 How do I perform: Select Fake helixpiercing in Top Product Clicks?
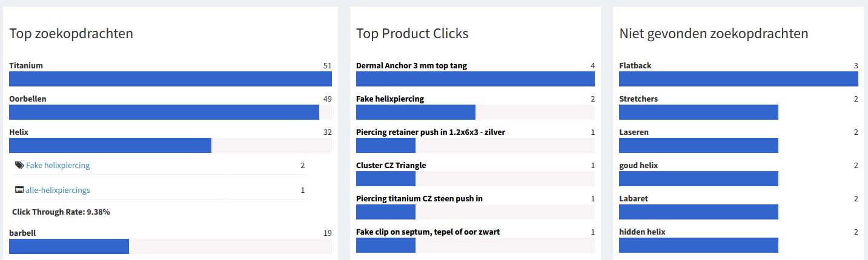click(x=390, y=99)
